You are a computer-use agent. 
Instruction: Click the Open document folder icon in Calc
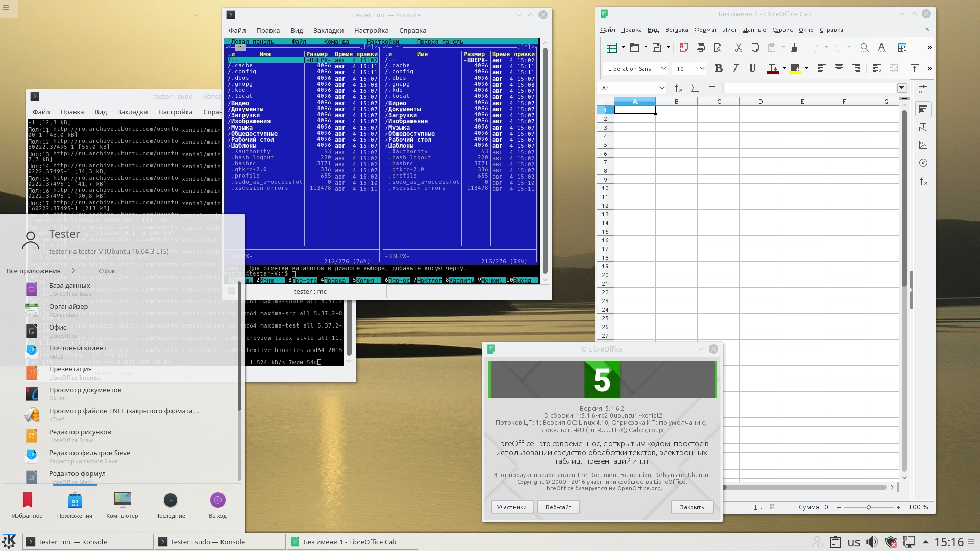pyautogui.click(x=634, y=47)
